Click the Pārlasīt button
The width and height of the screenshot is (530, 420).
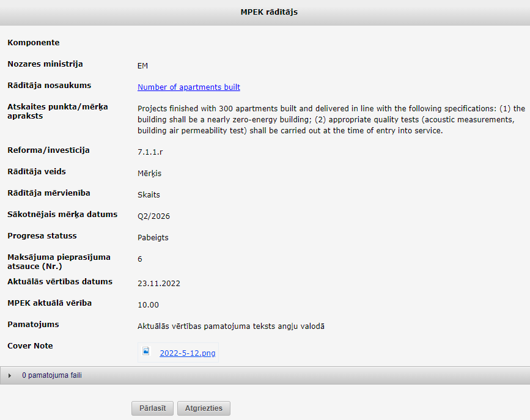point(152,408)
